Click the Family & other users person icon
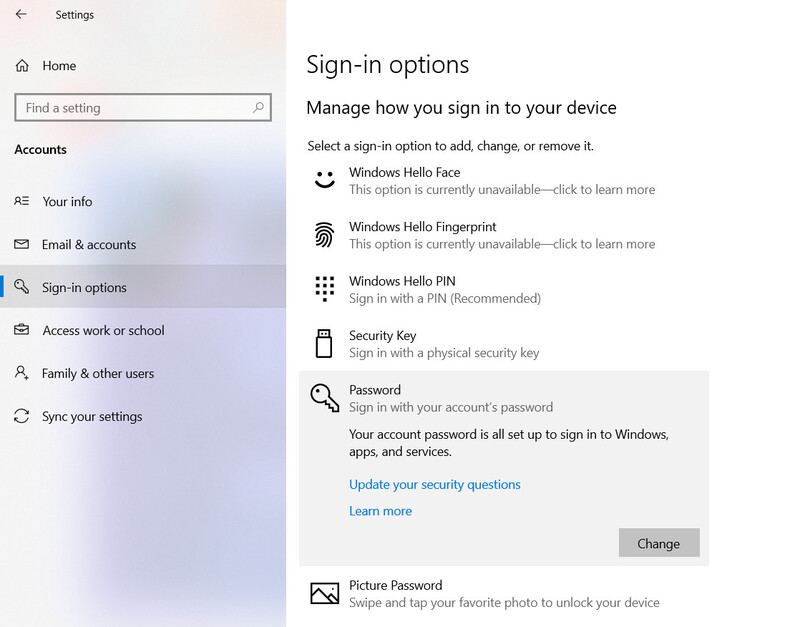The height and width of the screenshot is (627, 800). (21, 372)
